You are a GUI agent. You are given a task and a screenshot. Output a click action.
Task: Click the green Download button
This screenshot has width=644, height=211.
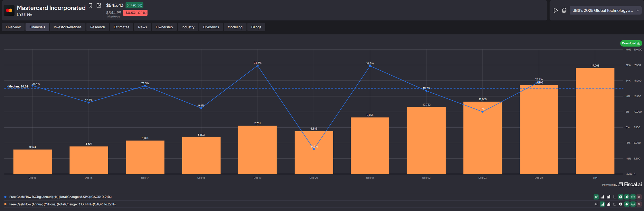(631, 43)
